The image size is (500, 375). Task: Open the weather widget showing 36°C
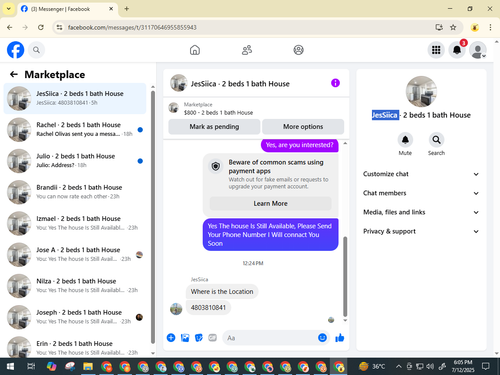[x=372, y=367]
